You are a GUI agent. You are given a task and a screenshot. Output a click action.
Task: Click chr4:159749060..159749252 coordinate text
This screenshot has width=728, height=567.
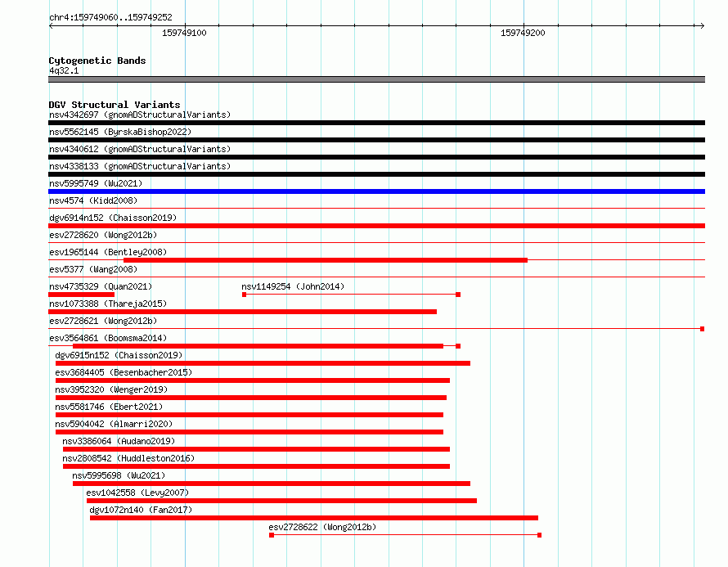[110, 17]
